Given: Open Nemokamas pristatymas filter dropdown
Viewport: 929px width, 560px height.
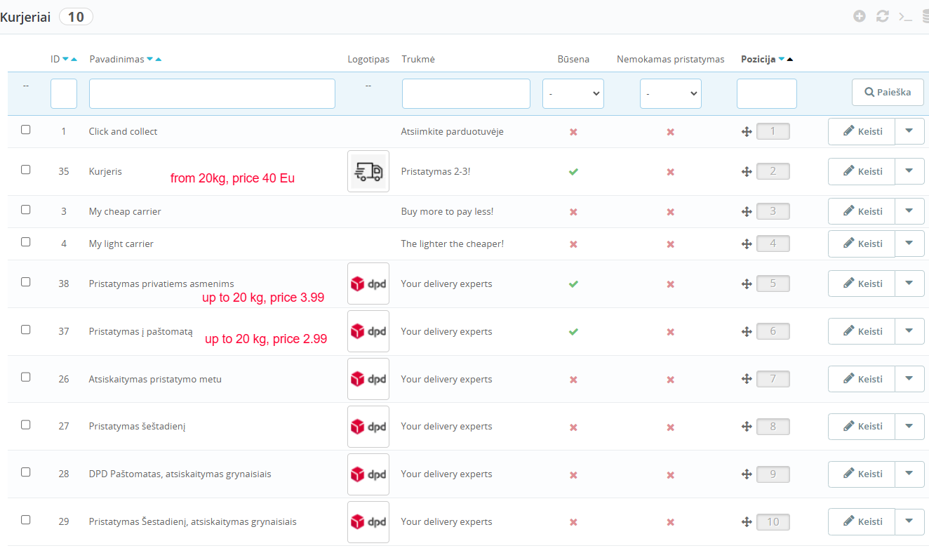Looking at the screenshot, I should (x=671, y=93).
